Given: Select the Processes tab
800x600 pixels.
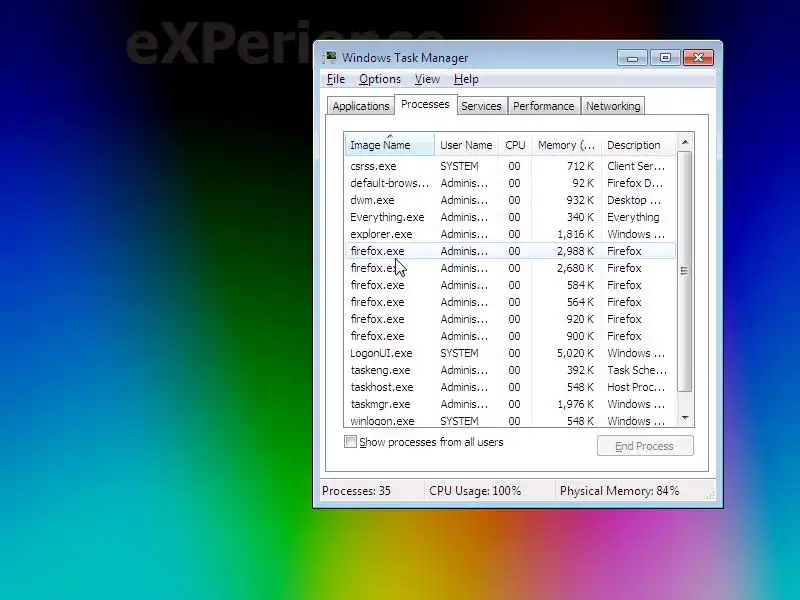Looking at the screenshot, I should tap(425, 104).
